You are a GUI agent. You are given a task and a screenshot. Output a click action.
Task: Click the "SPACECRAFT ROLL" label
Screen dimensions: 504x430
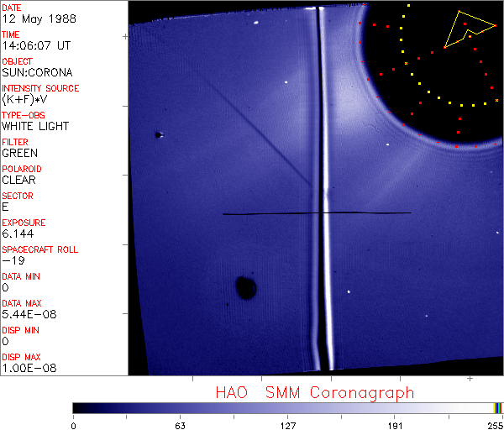39,249
